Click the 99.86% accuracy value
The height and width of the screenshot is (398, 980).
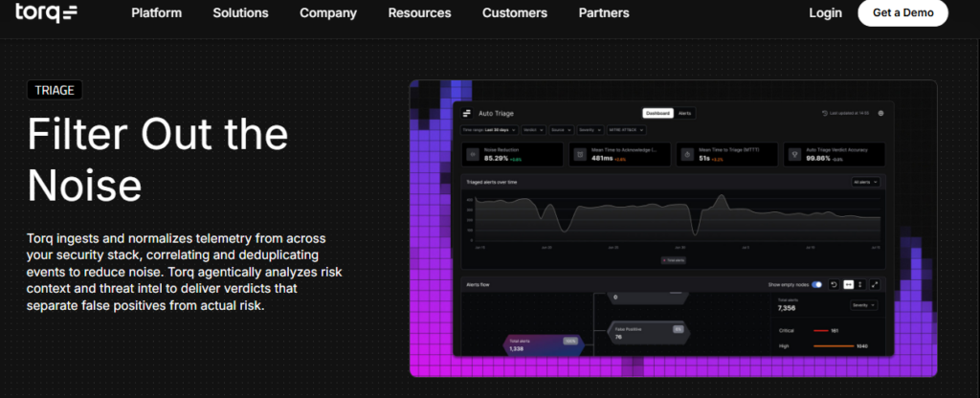(818, 158)
